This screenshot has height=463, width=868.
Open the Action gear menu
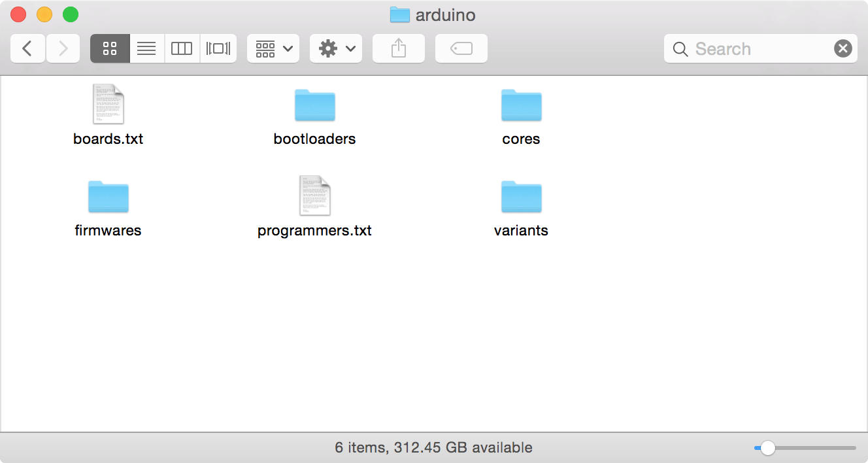[335, 48]
